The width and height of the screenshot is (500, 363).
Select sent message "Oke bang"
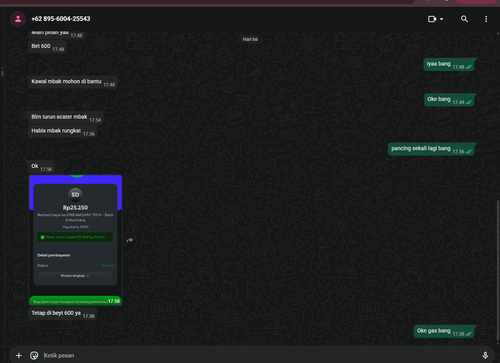450,100
